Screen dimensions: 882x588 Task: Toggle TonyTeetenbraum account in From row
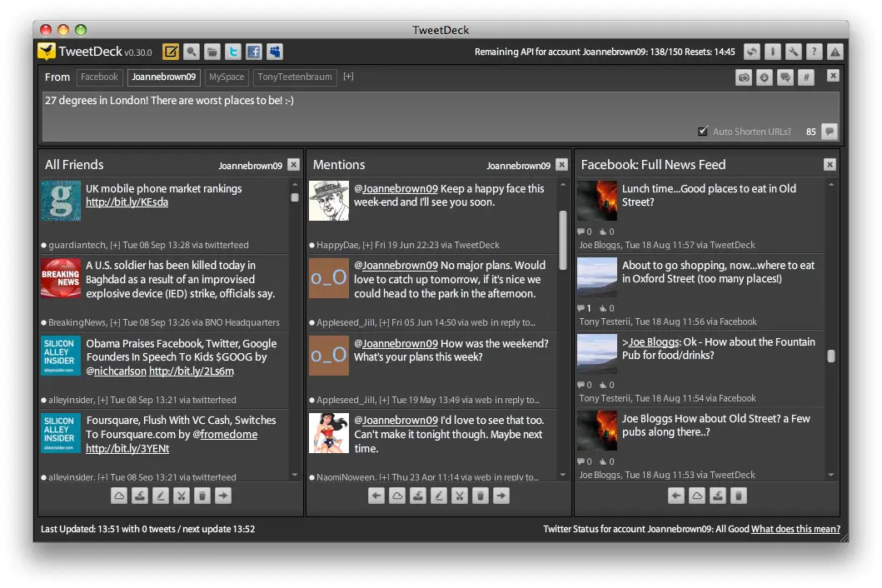coord(295,77)
